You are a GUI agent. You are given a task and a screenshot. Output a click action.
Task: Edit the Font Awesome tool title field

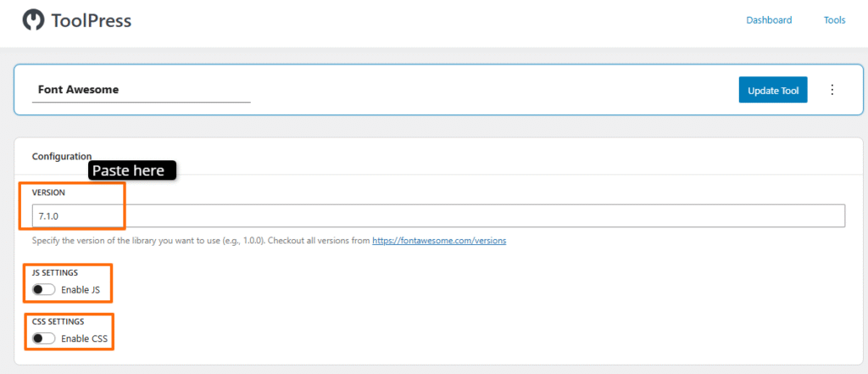141,89
